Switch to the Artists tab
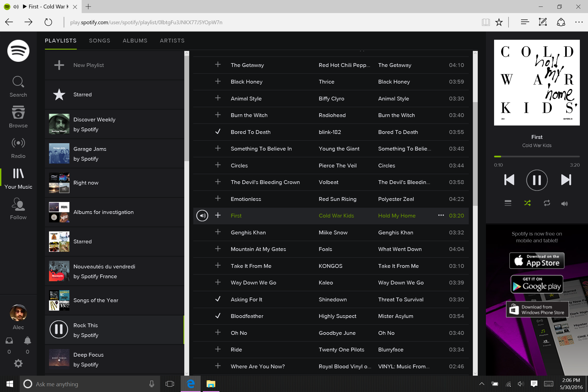Image resolution: width=588 pixels, height=392 pixels. coord(172,41)
